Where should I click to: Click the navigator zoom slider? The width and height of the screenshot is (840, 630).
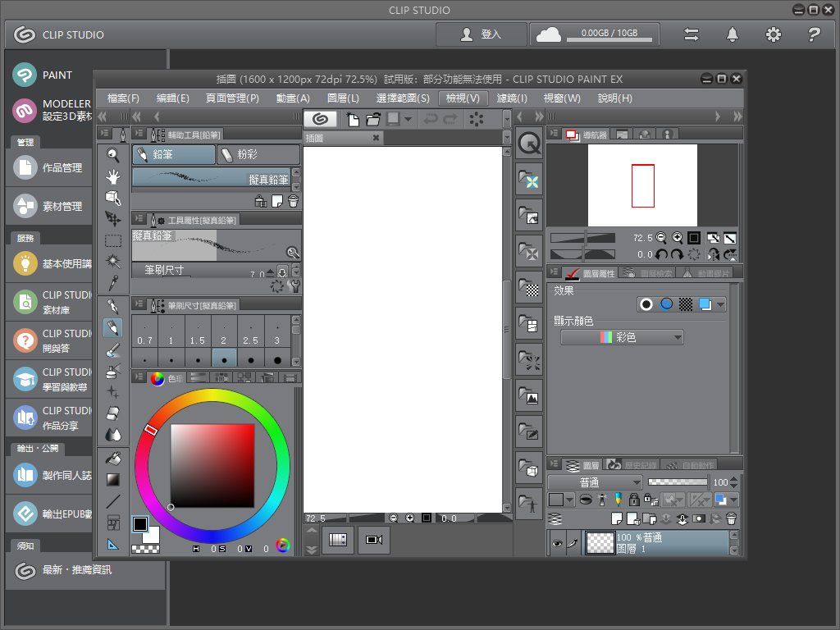point(583,238)
